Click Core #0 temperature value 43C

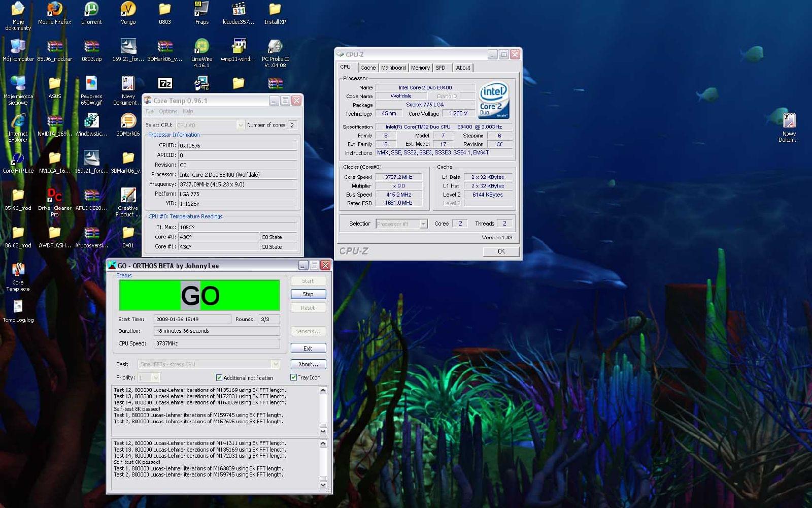[x=218, y=237]
